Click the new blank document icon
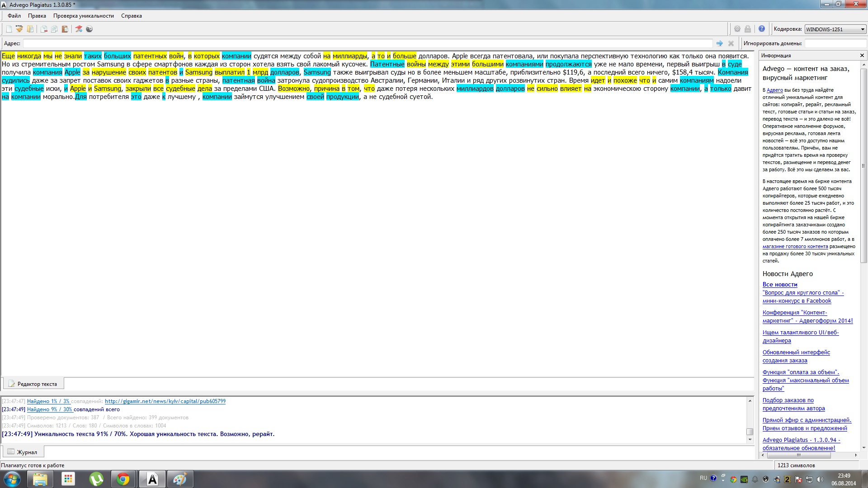This screenshot has height=488, width=868. point(9,29)
